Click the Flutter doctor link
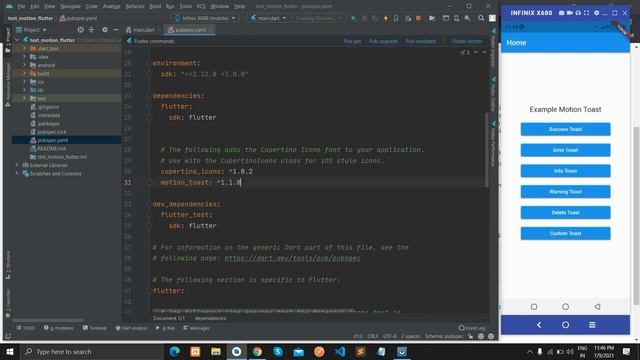 click(467, 41)
